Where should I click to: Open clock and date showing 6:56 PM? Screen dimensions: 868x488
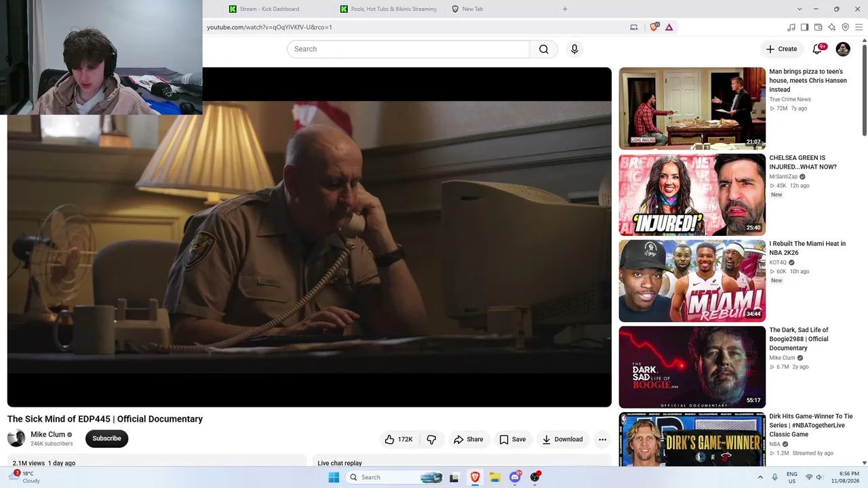coord(845,477)
